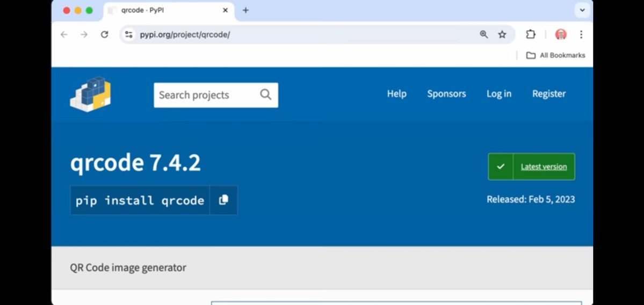Copy pip install command with copy icon
The image size is (644, 305).
click(x=223, y=200)
